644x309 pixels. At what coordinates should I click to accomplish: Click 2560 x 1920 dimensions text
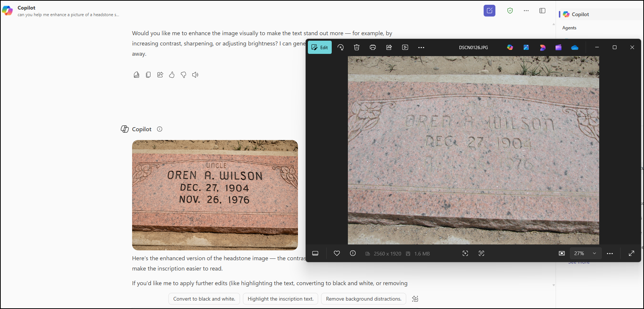tap(387, 254)
